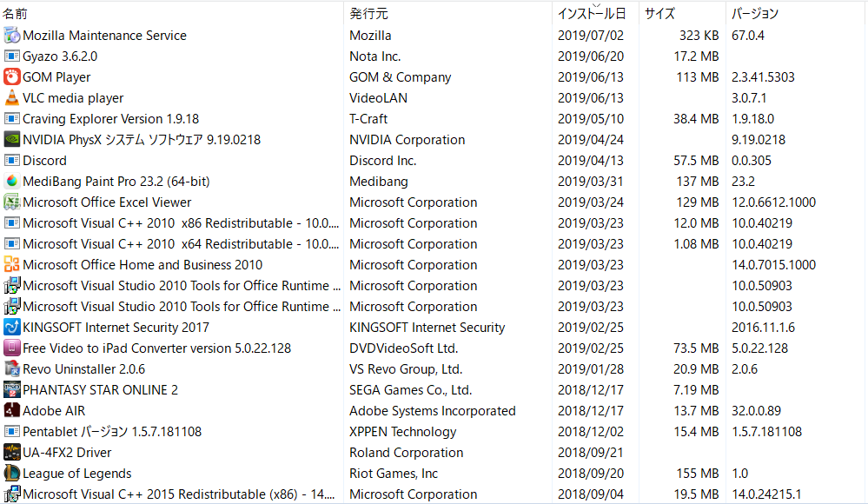Select Revo Uninstaller 2.0.6 row
The width and height of the screenshot is (868, 504).
(83, 369)
